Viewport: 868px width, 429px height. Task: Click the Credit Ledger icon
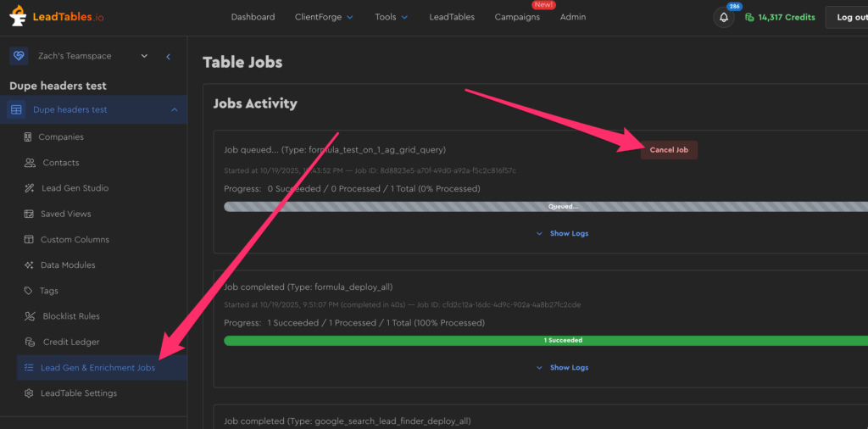[29, 342]
